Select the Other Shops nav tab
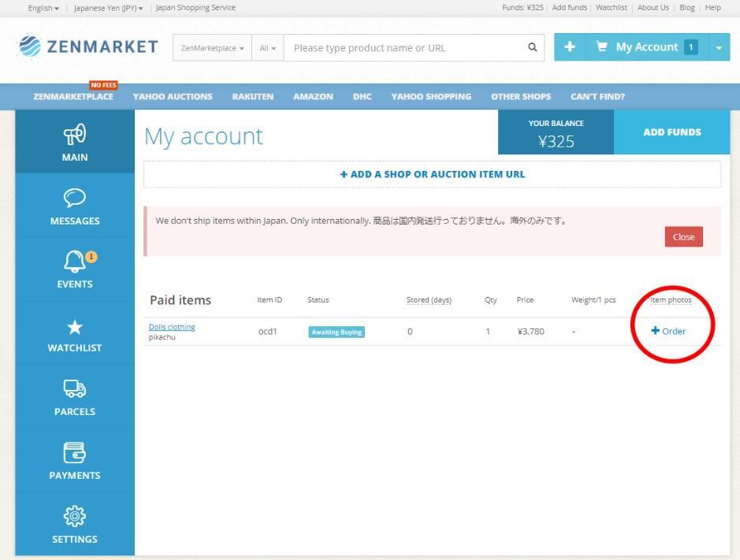Screen dimensions: 740x560 tap(521, 96)
